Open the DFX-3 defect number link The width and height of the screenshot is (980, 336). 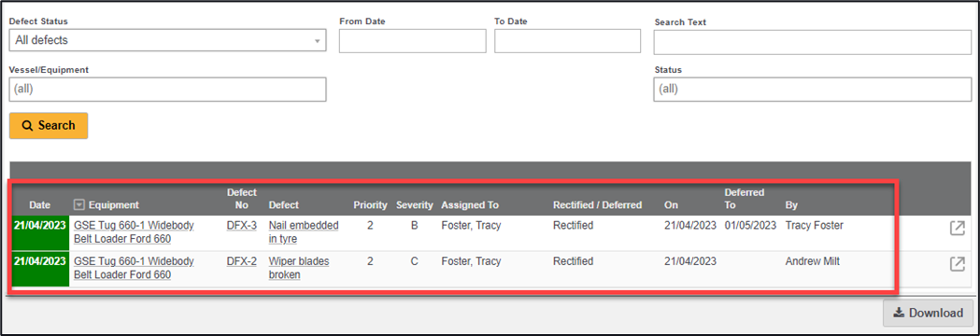[x=242, y=226]
